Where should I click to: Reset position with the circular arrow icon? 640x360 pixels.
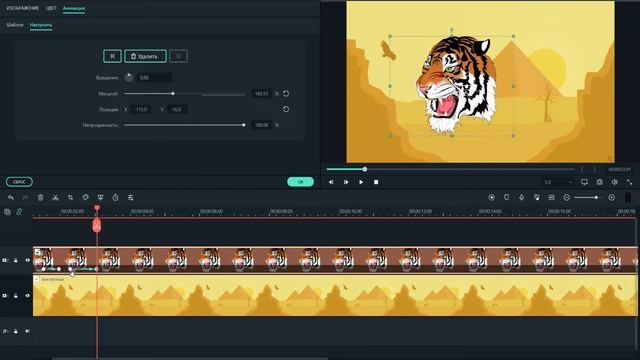click(x=286, y=109)
